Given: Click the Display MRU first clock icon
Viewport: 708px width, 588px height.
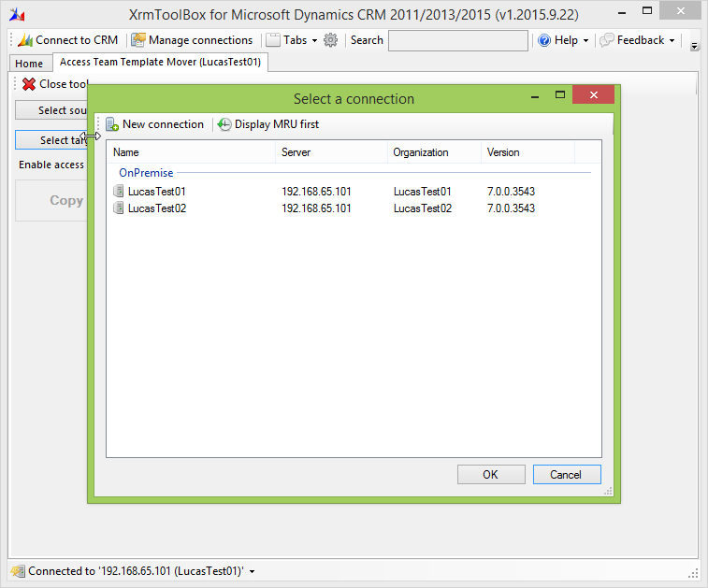Looking at the screenshot, I should 224,124.
